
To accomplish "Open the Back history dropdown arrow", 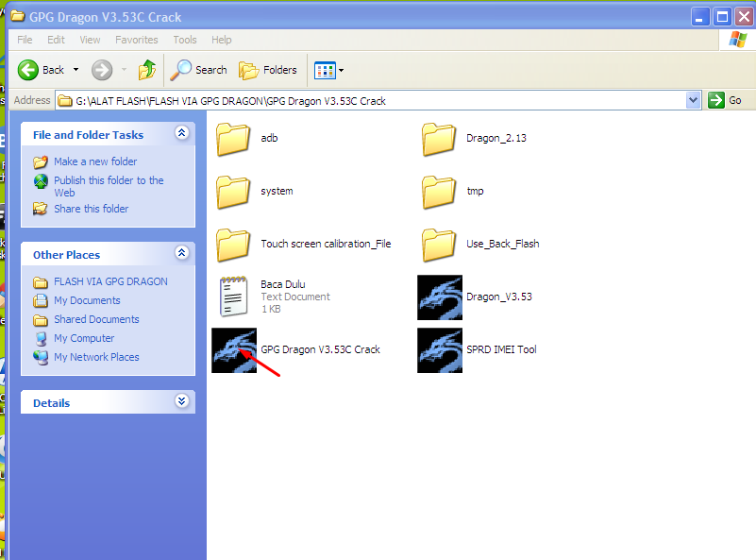I will click(76, 70).
